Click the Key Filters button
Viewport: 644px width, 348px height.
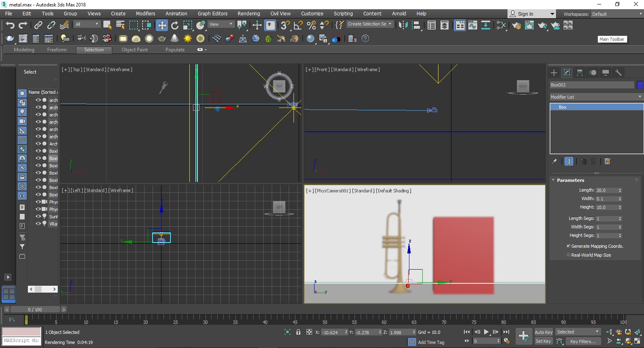coord(582,342)
